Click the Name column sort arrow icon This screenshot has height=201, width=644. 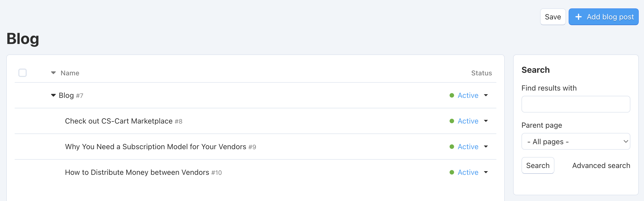coord(53,73)
